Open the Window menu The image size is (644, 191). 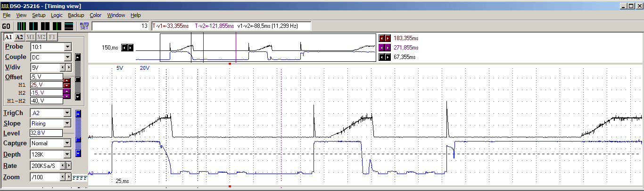click(x=116, y=15)
